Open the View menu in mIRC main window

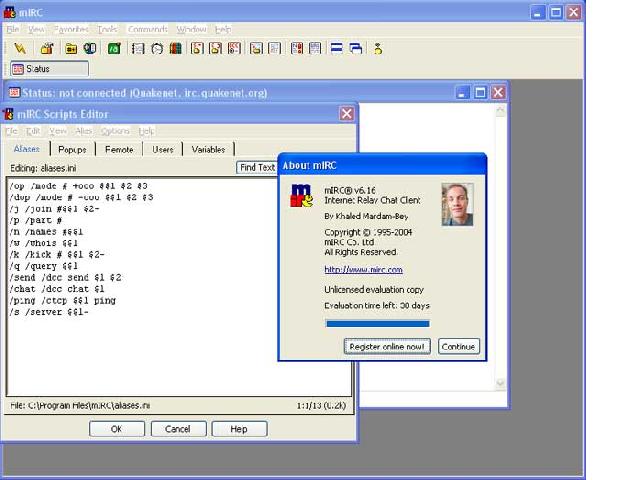click(36, 29)
